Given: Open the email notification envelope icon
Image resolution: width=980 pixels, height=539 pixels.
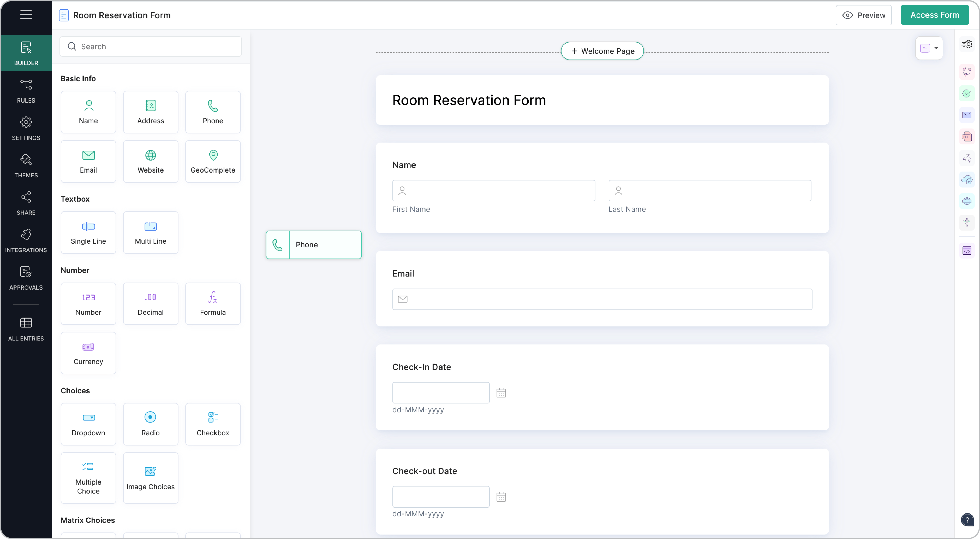Looking at the screenshot, I should point(966,115).
